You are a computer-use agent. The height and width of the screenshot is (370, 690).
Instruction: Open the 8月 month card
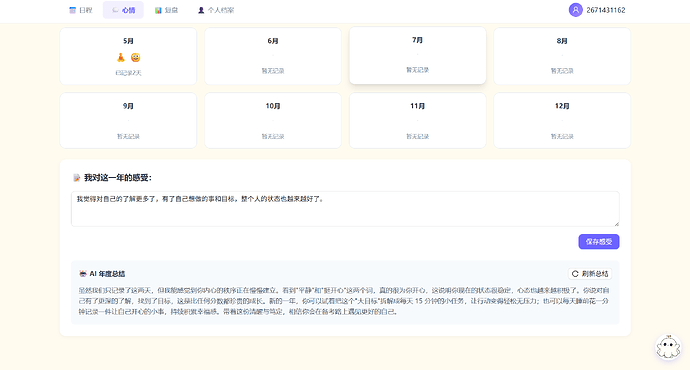tap(562, 56)
